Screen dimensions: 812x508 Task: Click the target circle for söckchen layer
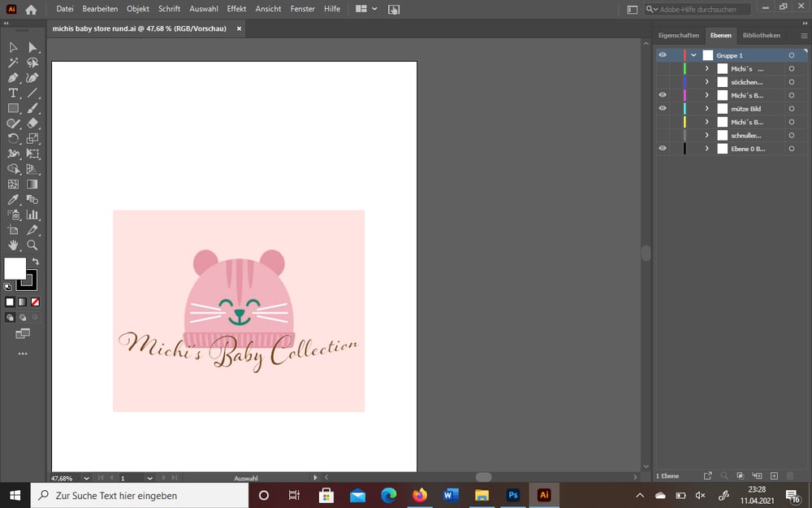pos(791,82)
